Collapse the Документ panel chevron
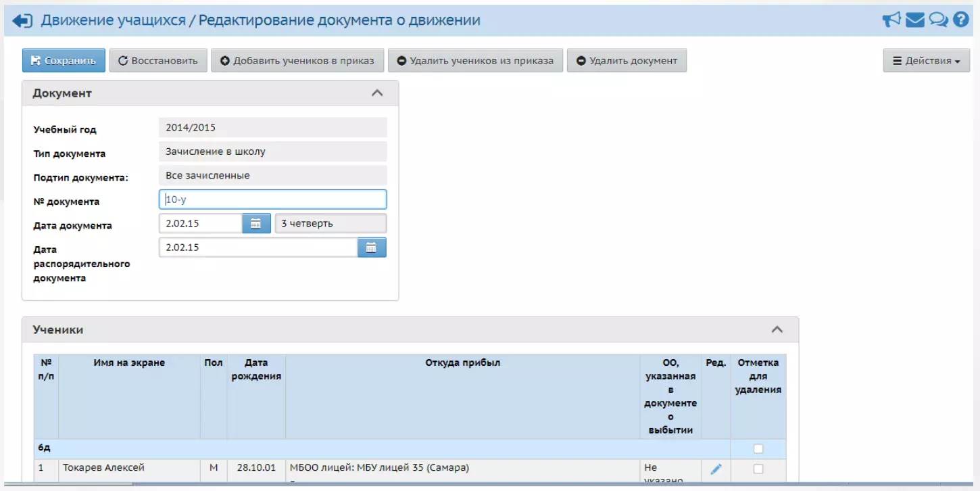Viewport: 980px width, 491px height. [x=377, y=93]
